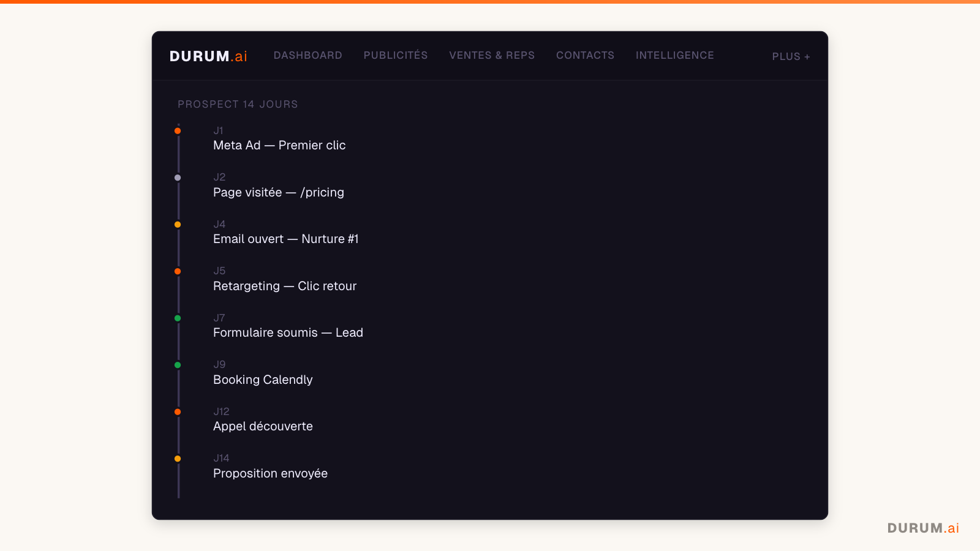Select the Proposition envoyée entry
The width and height of the screenshot is (980, 551).
coord(270,473)
